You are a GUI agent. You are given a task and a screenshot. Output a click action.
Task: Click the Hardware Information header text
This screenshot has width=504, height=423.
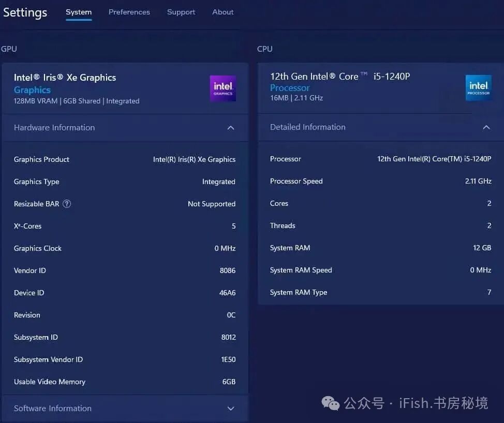pos(54,128)
